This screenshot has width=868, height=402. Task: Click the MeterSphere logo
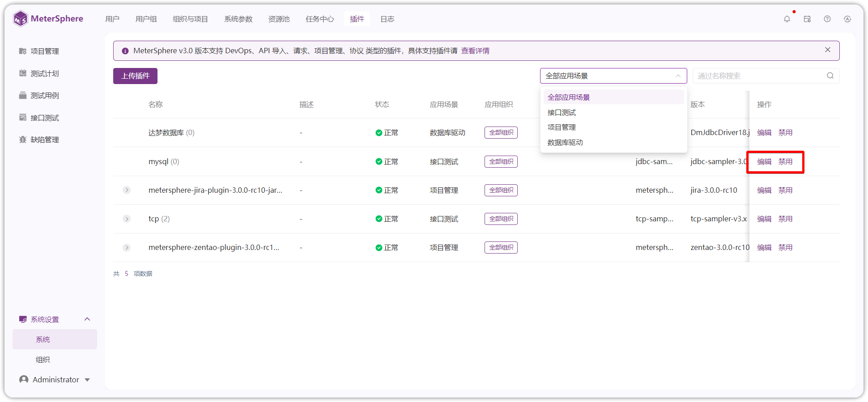click(48, 19)
